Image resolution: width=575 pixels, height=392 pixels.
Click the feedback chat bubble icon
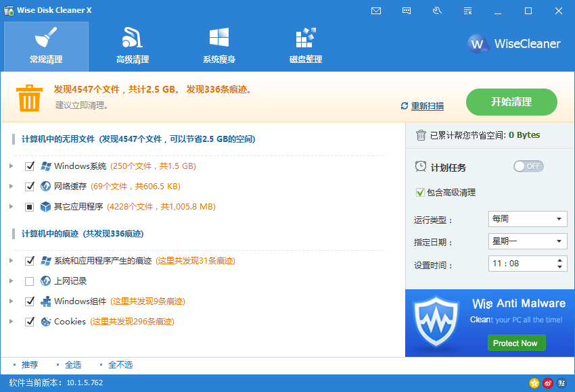[x=407, y=11]
